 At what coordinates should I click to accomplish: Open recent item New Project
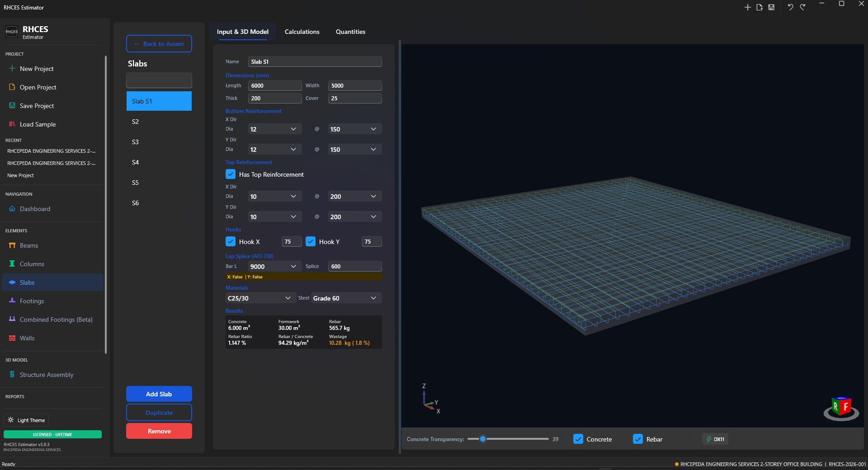tap(20, 175)
